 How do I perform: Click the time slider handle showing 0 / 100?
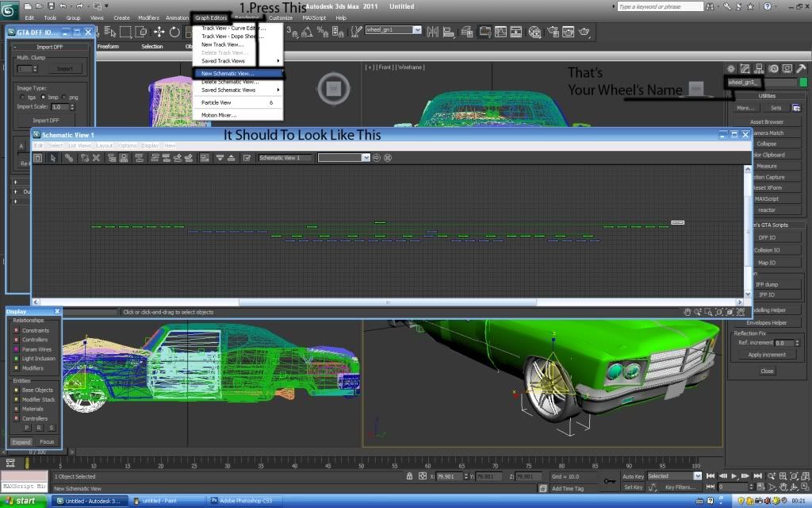click(x=36, y=452)
